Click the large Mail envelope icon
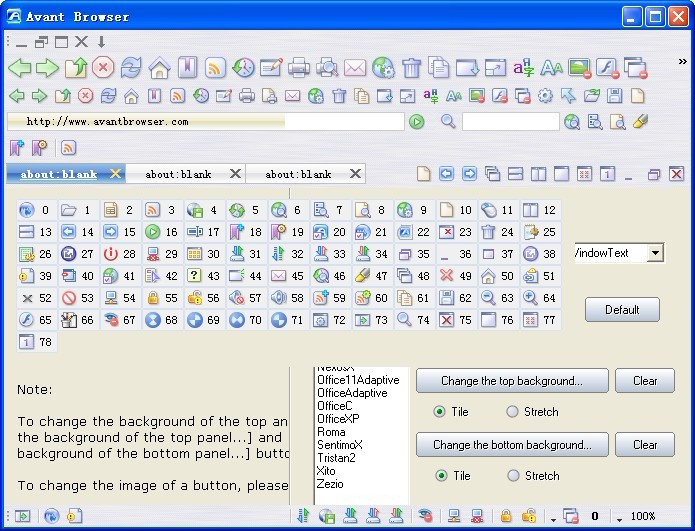 pos(355,68)
